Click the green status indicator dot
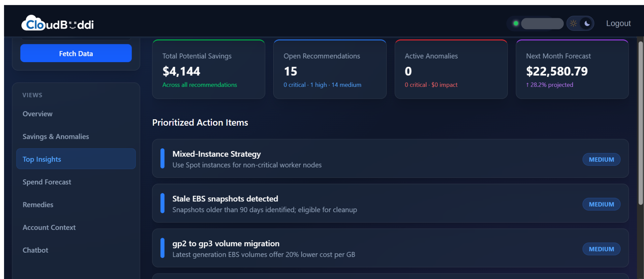 pyautogui.click(x=515, y=24)
